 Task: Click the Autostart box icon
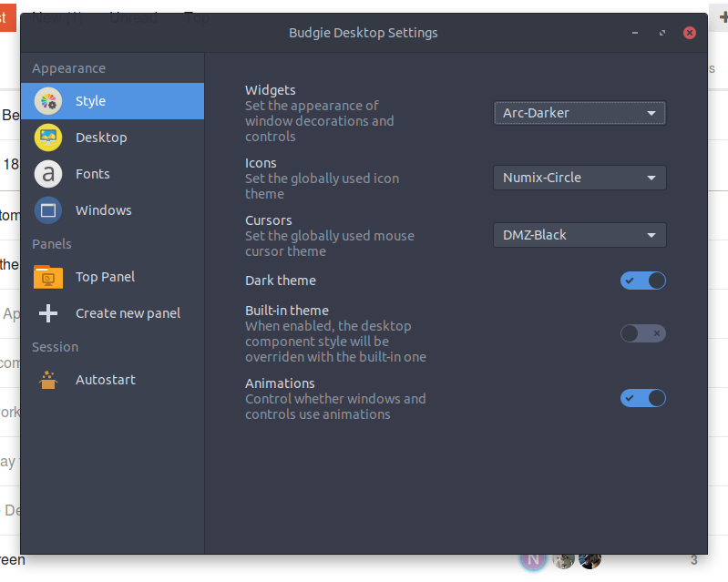coord(48,380)
